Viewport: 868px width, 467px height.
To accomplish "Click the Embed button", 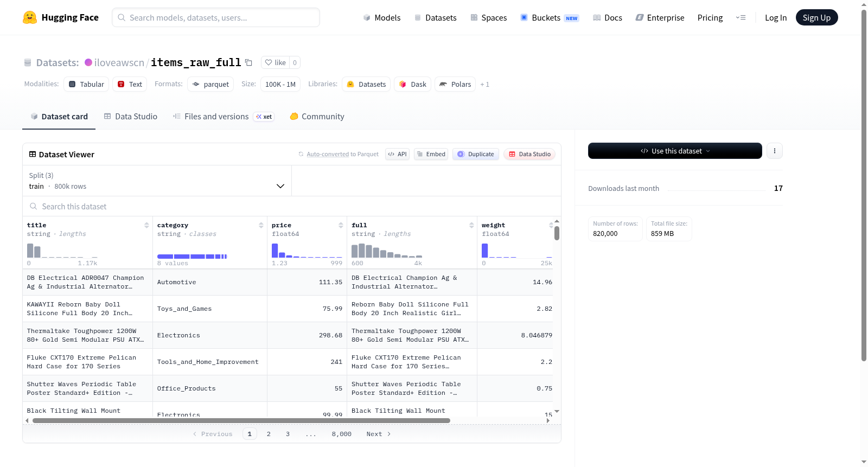I will pos(431,154).
